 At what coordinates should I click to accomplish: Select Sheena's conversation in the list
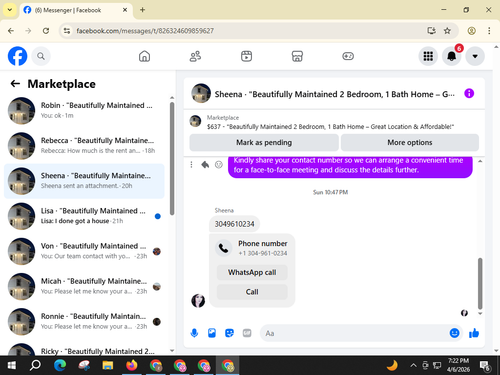84,181
